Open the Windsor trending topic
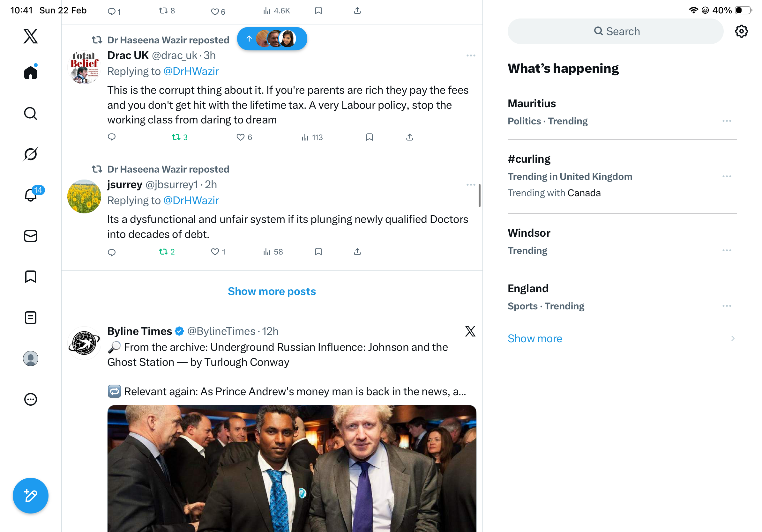This screenshot has height=532, width=762. [x=529, y=233]
